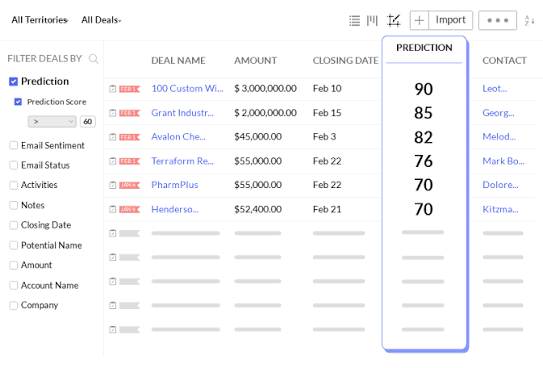
Task: Click the Import button
Action: [x=451, y=20]
